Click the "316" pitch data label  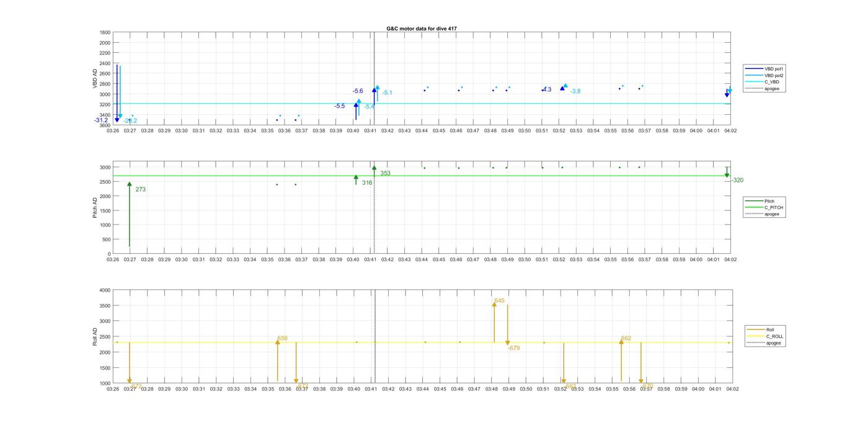point(367,183)
